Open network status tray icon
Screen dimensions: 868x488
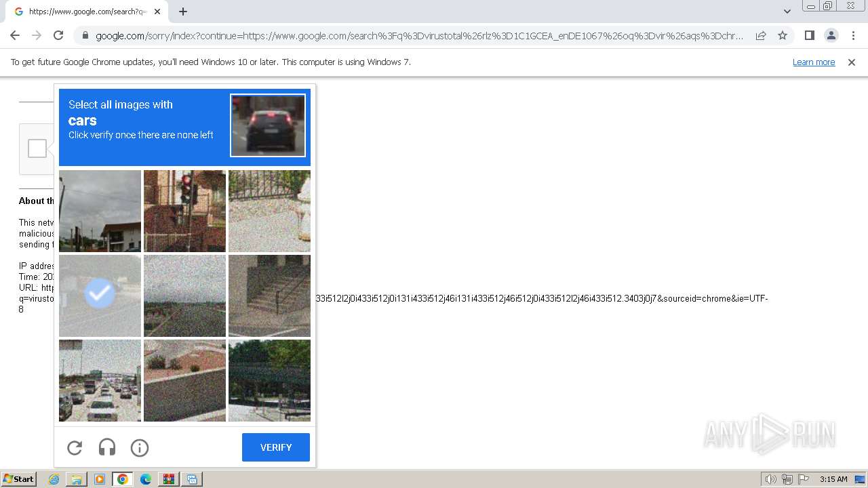pos(787,479)
